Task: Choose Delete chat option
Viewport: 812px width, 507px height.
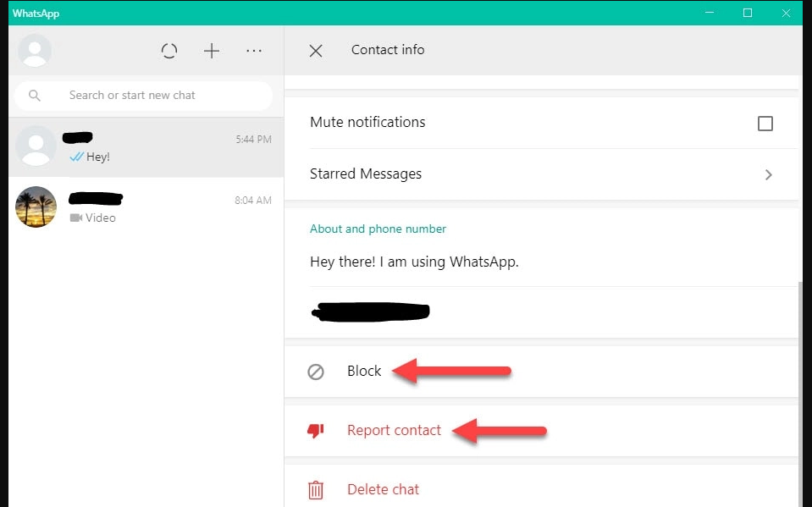Action: [383, 489]
